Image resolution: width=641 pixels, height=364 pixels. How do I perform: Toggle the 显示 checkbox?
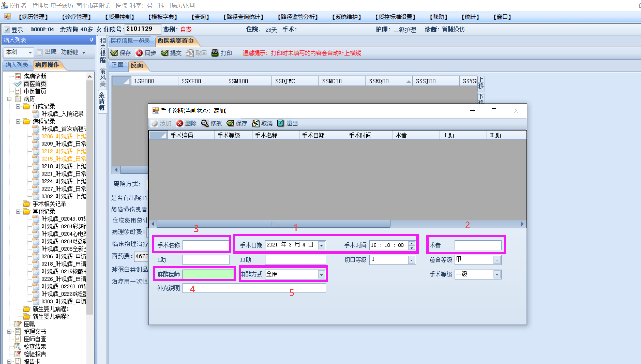7,30
